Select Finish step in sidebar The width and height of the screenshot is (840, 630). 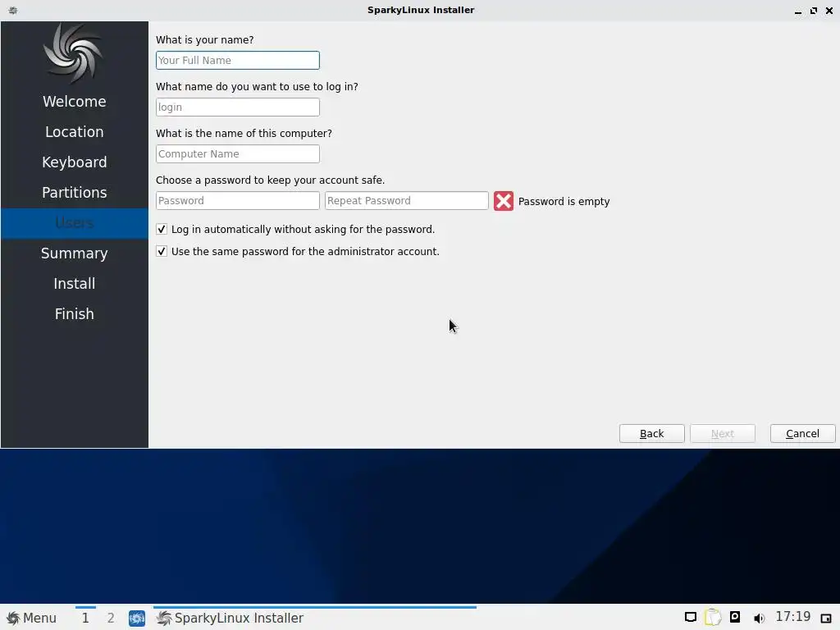tap(75, 314)
